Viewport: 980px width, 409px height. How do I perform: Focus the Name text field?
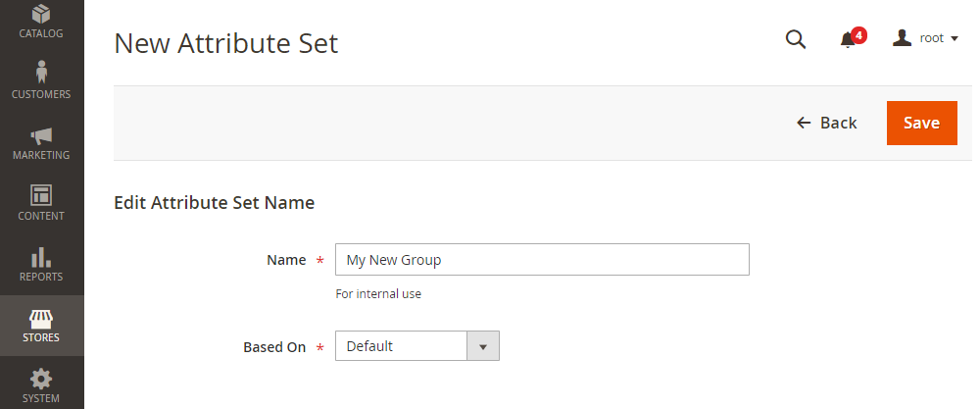pyautogui.click(x=543, y=260)
